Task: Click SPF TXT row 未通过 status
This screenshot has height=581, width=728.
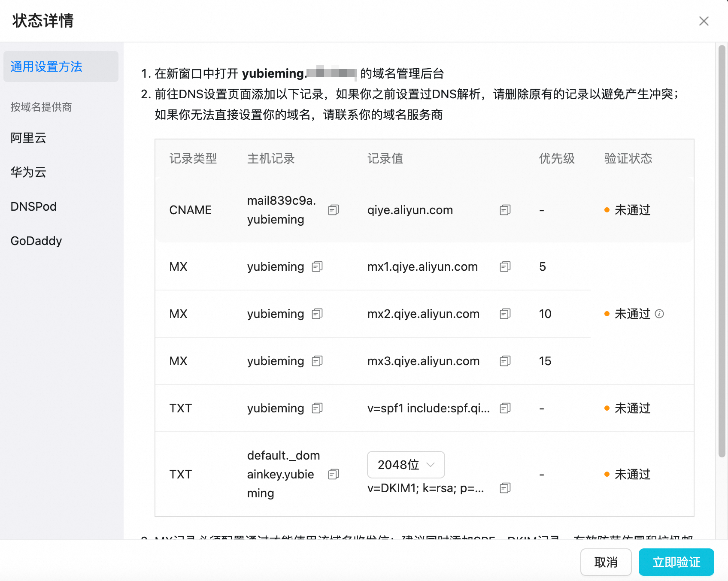Action: point(628,408)
